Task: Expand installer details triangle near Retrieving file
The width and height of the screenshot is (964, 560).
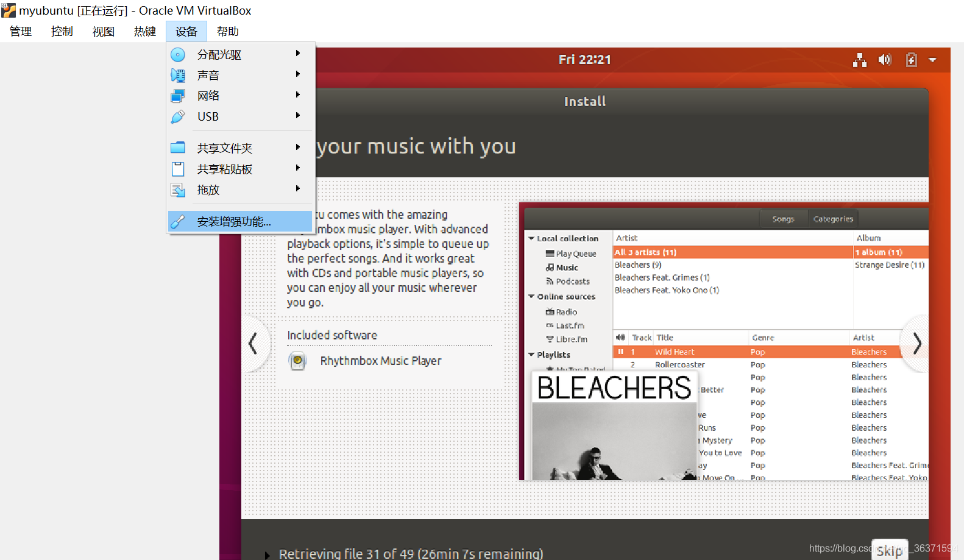Action: (267, 555)
